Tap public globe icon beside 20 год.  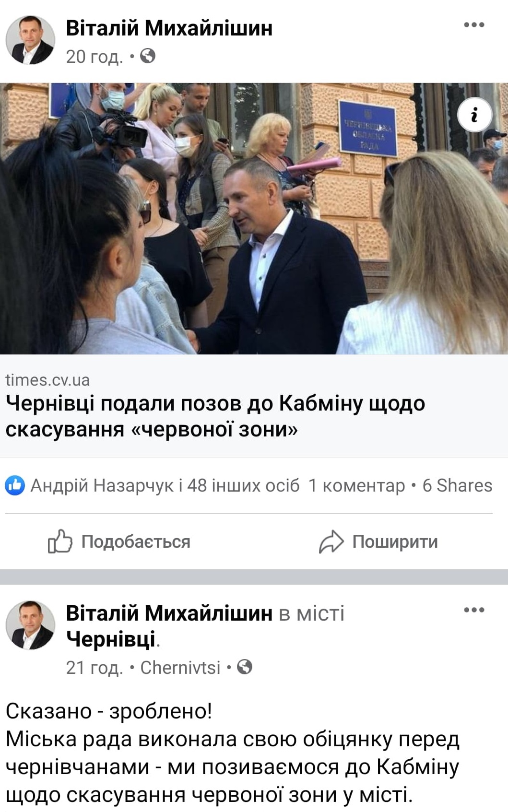148,56
